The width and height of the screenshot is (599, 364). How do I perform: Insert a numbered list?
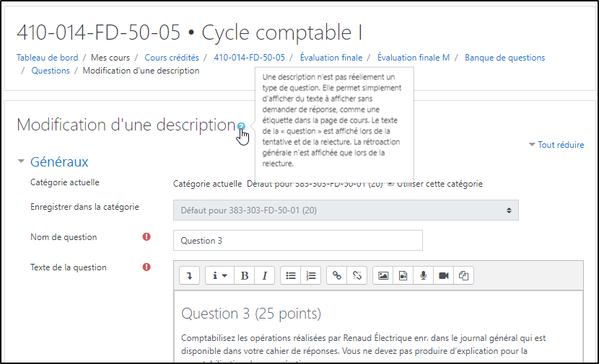(311, 275)
